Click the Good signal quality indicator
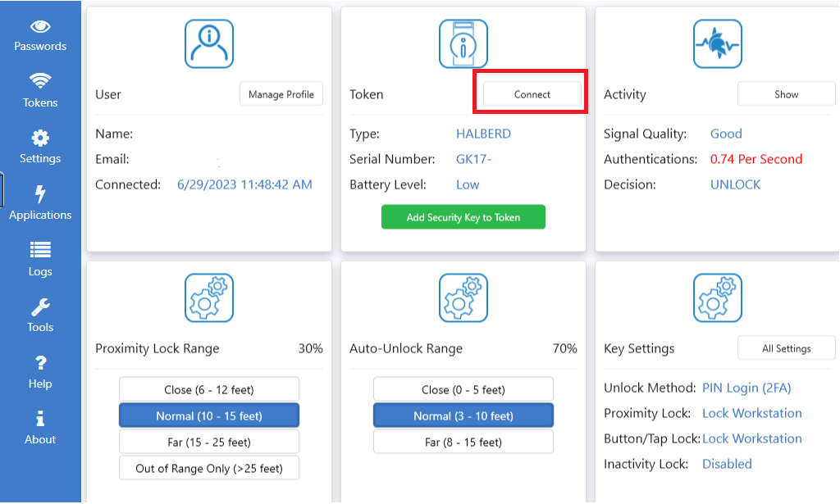This screenshot has width=840, height=504. click(727, 134)
